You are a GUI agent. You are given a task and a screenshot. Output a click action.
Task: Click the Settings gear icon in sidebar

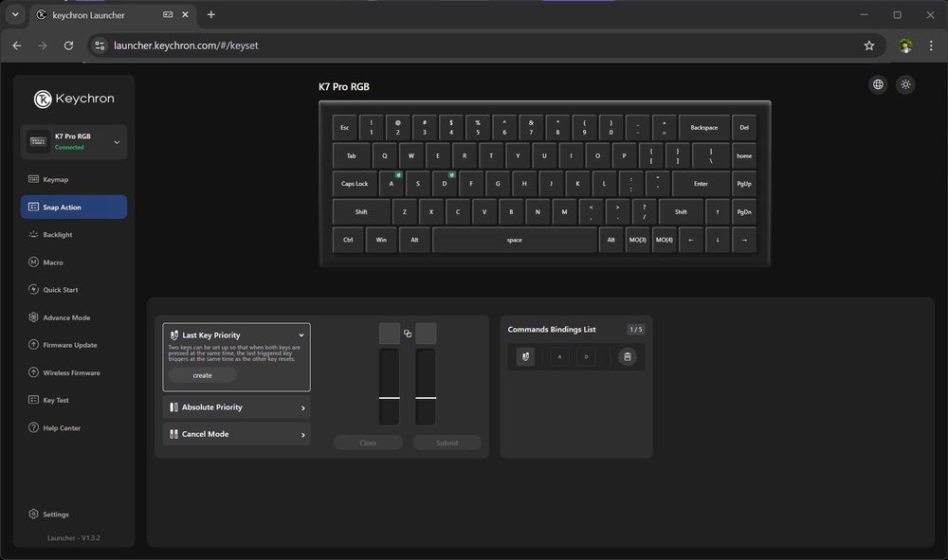tap(33, 515)
